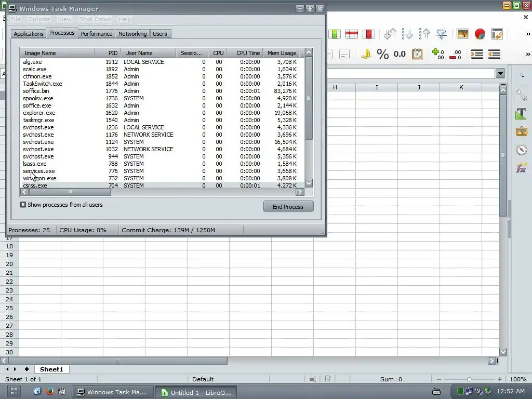Viewport: 532px width, 399px height.
Task: Click the Calc formula input field
Action: 411,74
